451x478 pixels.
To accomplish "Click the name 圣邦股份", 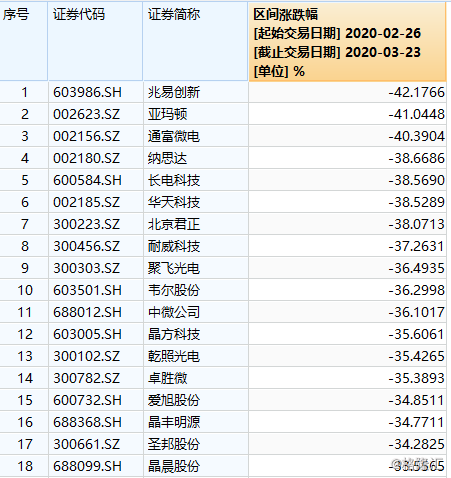I will pyautogui.click(x=174, y=444).
